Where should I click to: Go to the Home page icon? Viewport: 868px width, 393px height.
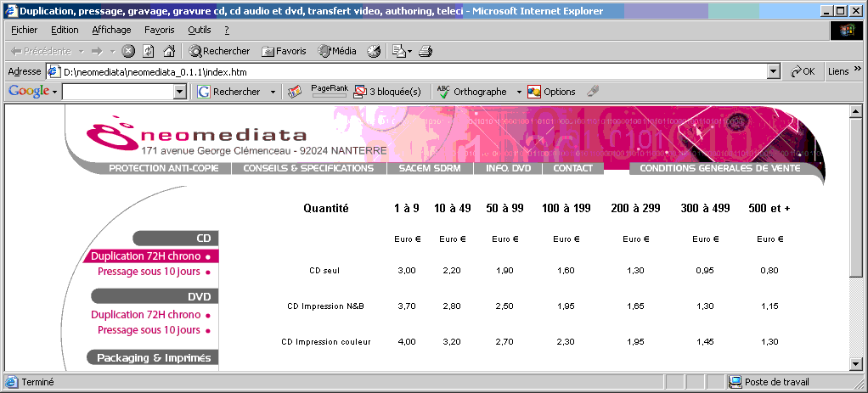pos(169,51)
